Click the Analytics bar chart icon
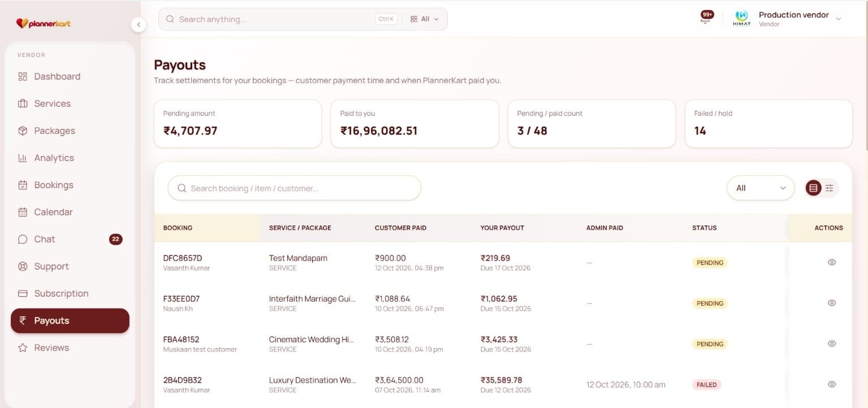The height and width of the screenshot is (408, 868). pos(23,158)
